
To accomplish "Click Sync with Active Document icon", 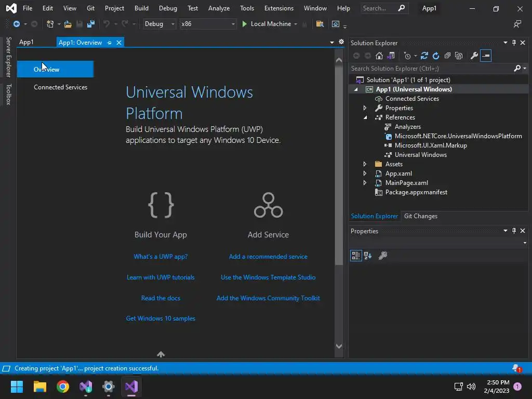I will (424, 56).
